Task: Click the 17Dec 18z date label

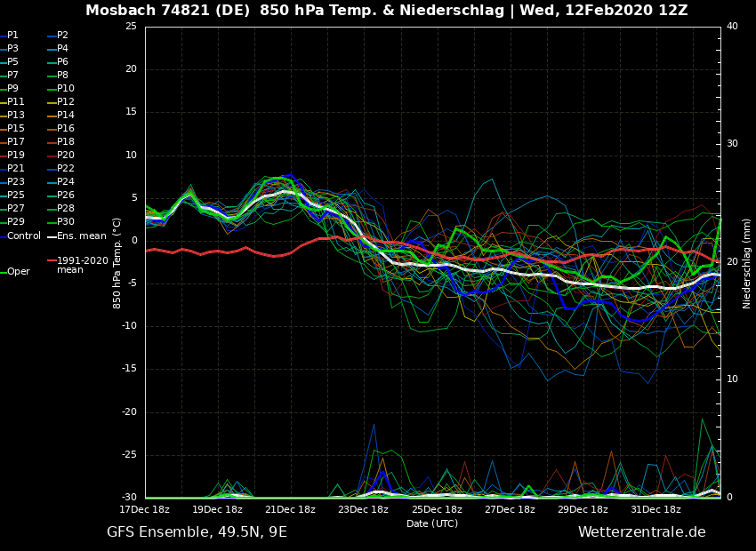Action: pyautogui.click(x=145, y=510)
